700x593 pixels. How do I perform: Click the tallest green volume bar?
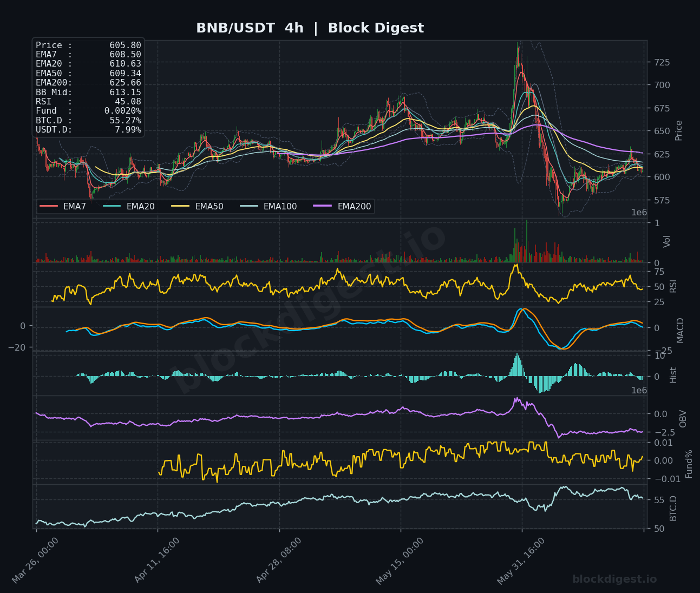(526, 241)
